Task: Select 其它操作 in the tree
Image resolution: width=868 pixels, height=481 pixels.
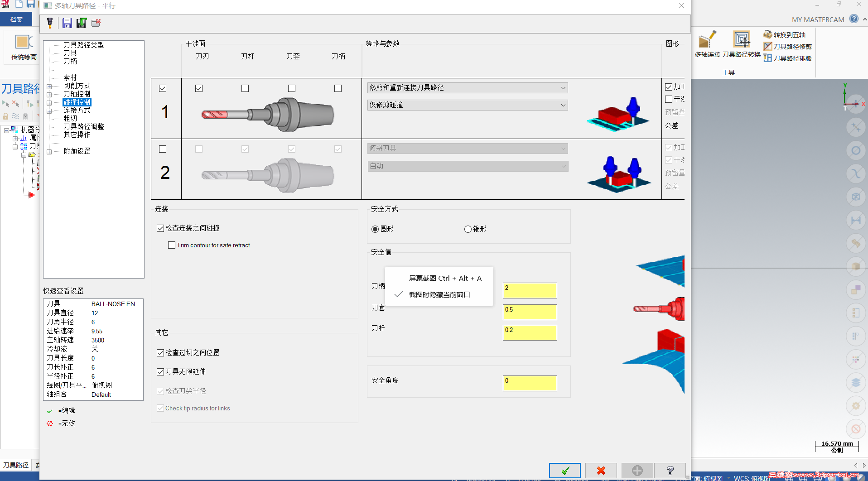Action: [77, 135]
